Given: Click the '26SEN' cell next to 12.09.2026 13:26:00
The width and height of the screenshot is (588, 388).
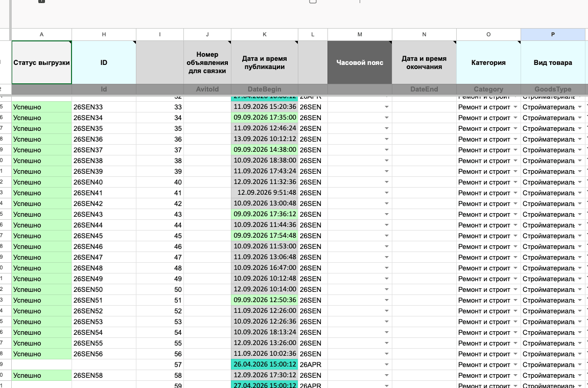Looking at the screenshot, I should pos(313,344).
